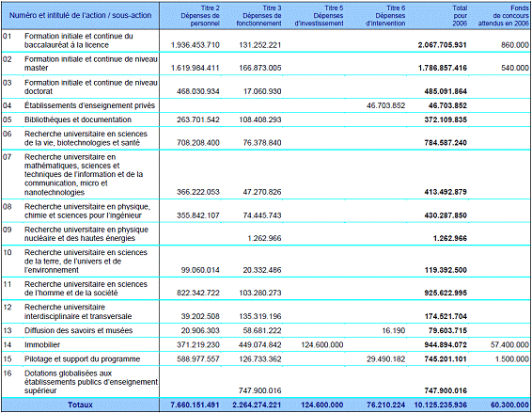Image resolution: width=532 pixels, height=413 pixels.
Task: Select the value 99.060.014
Action: click(x=200, y=270)
